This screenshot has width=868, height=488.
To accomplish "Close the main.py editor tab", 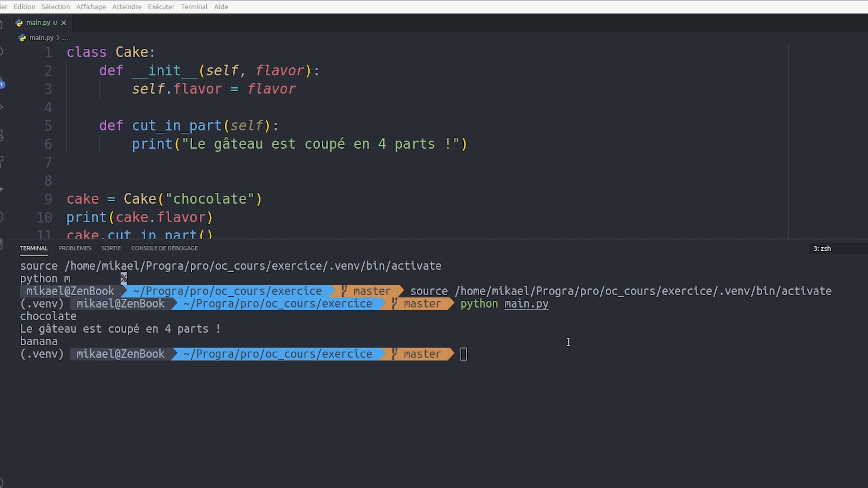I will (64, 23).
